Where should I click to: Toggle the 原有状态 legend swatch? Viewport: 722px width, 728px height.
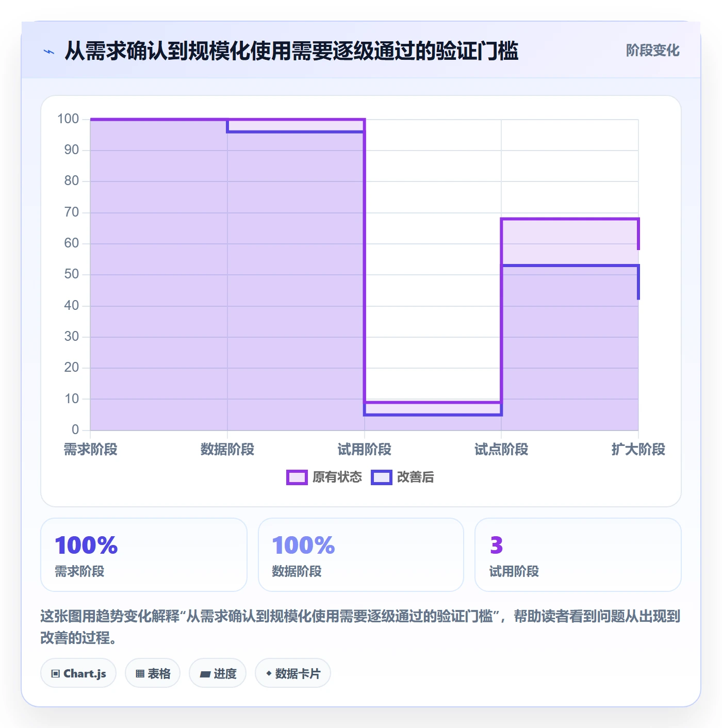pos(297,477)
